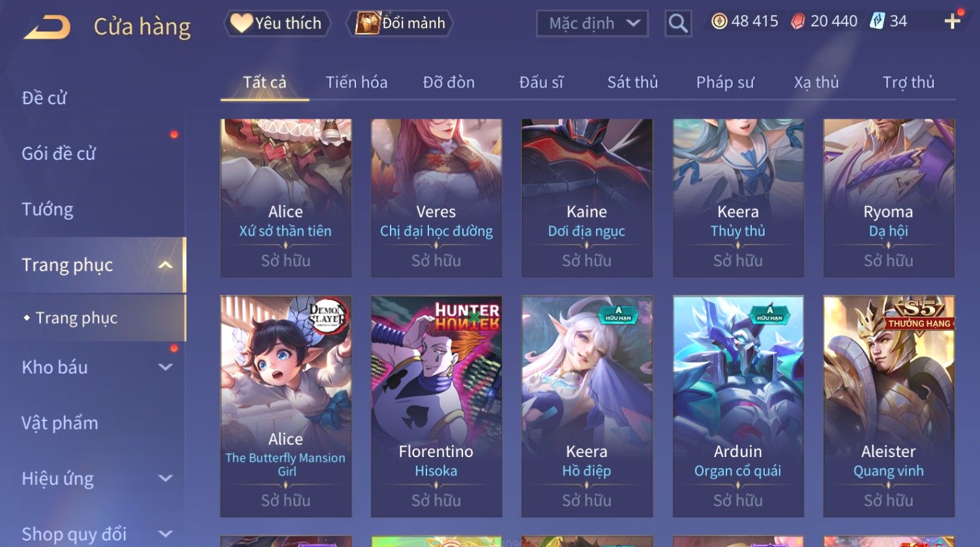980x547 pixels.
Task: Open the Florentino Hisoka skin card
Action: [x=436, y=407]
